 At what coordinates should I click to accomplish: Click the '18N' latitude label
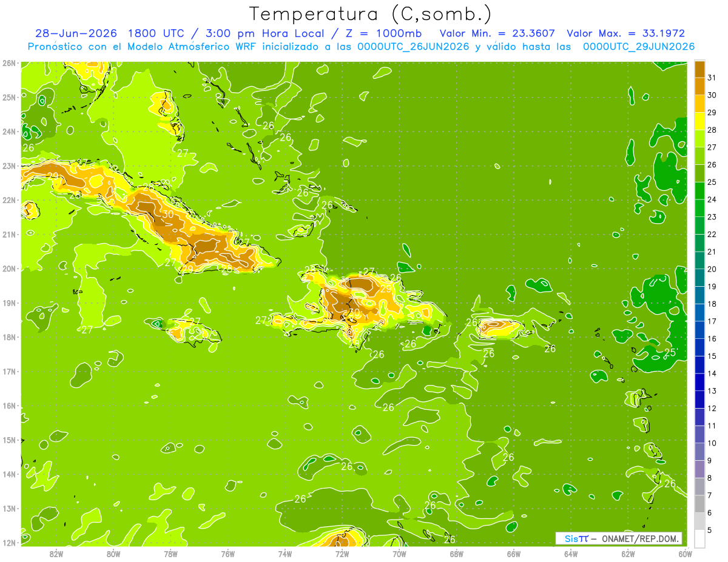(8, 337)
